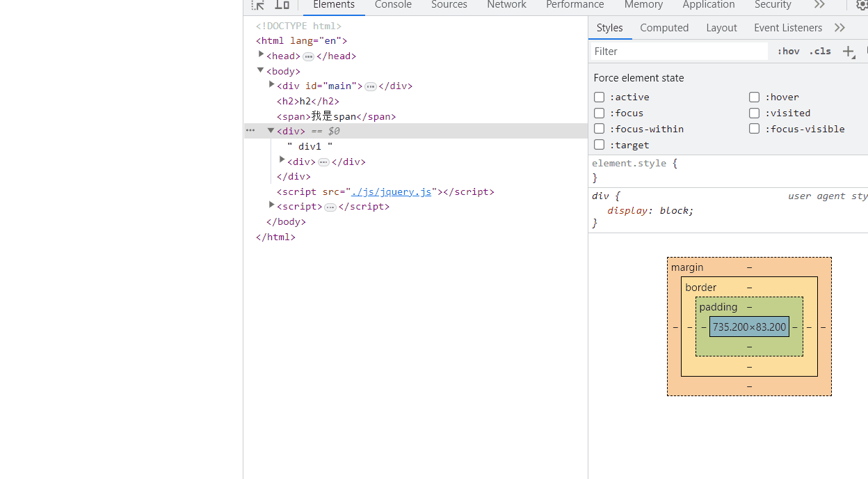This screenshot has height=479, width=868.
Task: Open the .cls element classes editor
Action: [x=820, y=52]
